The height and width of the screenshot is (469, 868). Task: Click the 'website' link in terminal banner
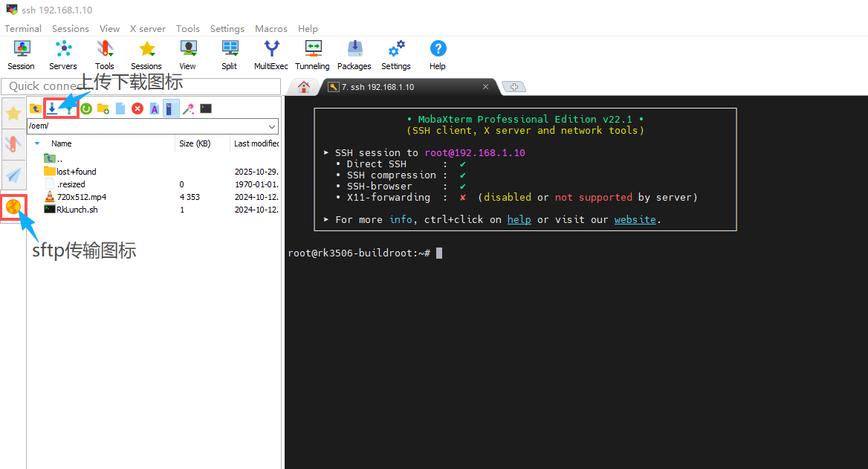(x=635, y=220)
